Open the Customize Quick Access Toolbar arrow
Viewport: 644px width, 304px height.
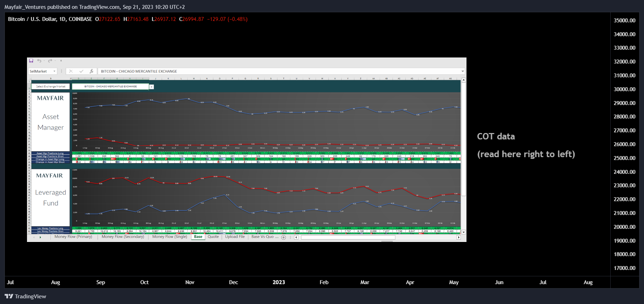click(61, 61)
